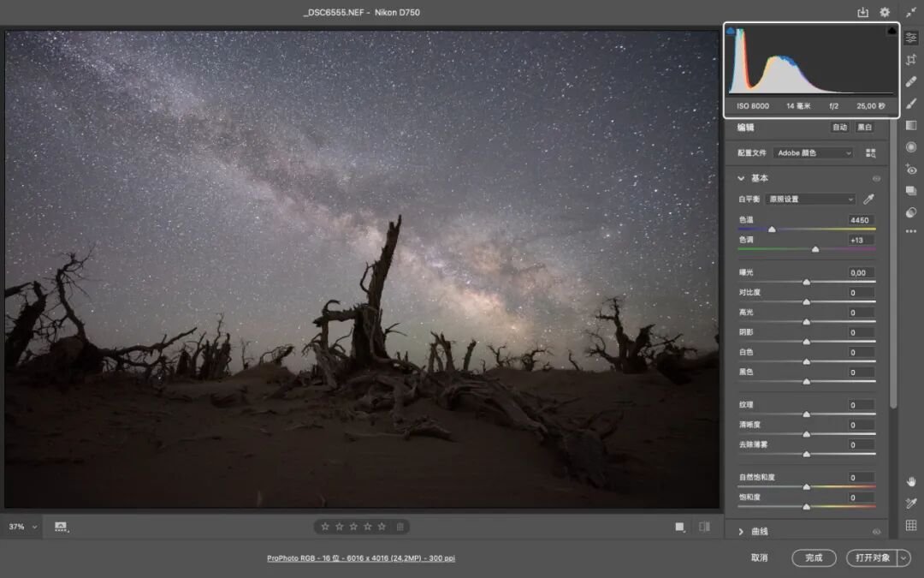924x578 pixels.
Task: Toggle the shadow clipping warning on the histogram
Action: pyautogui.click(x=731, y=31)
